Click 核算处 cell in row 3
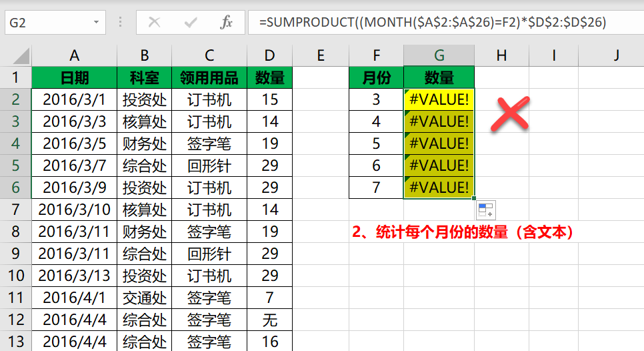644x351 pixels. pos(144,121)
